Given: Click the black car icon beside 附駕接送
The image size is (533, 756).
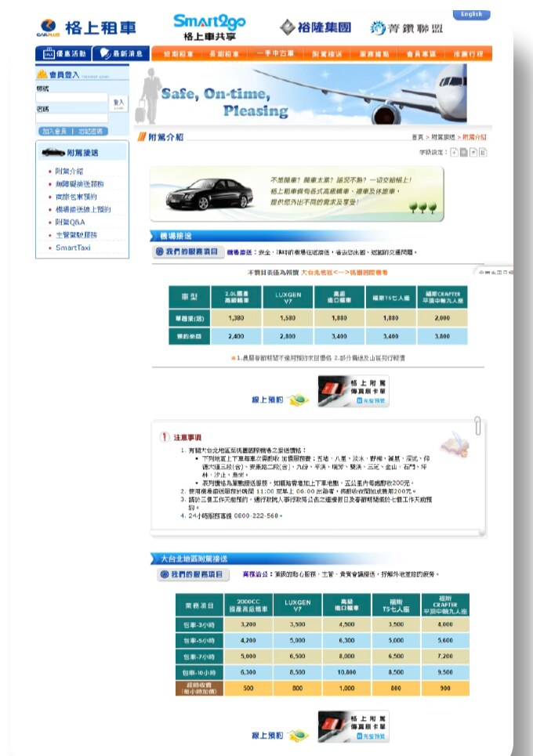Looking at the screenshot, I should tap(53, 152).
